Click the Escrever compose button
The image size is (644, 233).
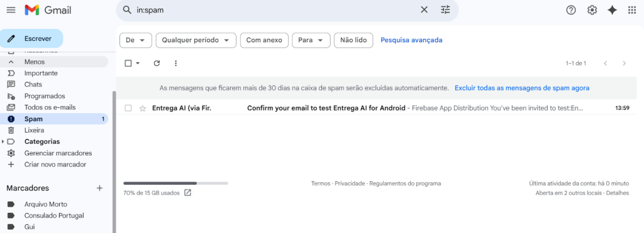coord(31,38)
